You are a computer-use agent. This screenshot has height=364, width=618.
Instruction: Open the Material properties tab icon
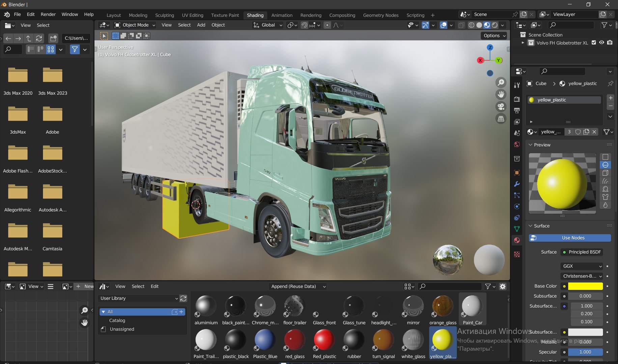pyautogui.click(x=517, y=240)
